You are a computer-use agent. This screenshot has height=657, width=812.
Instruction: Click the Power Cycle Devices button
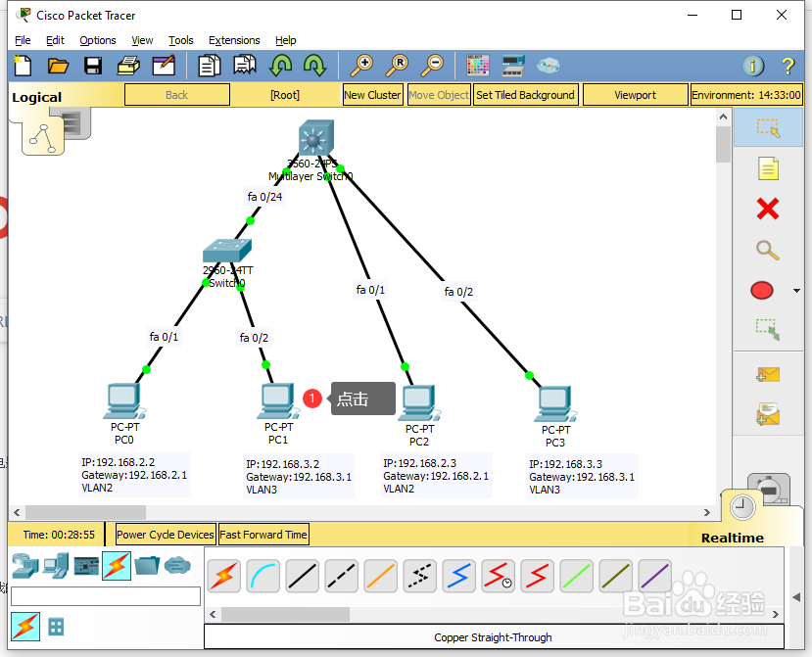point(166,535)
